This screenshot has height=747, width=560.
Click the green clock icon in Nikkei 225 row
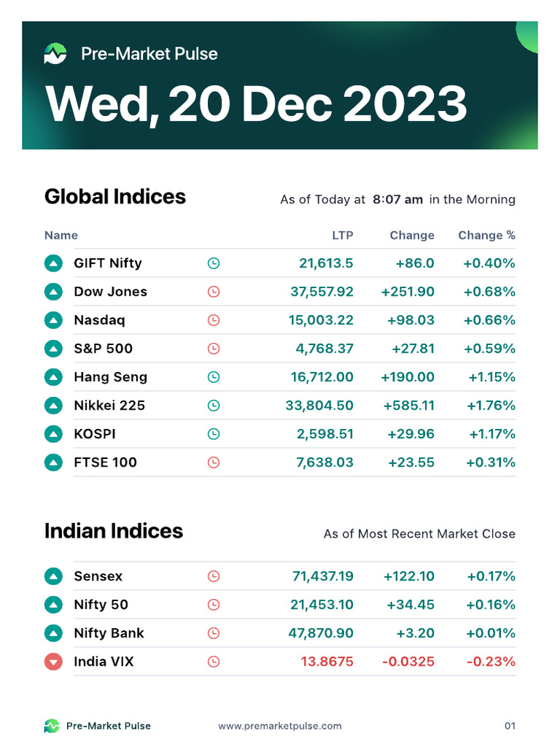pyautogui.click(x=214, y=406)
